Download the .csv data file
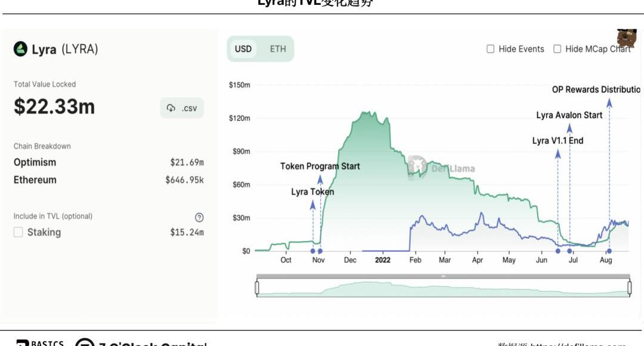644x346 pixels. pyautogui.click(x=182, y=108)
